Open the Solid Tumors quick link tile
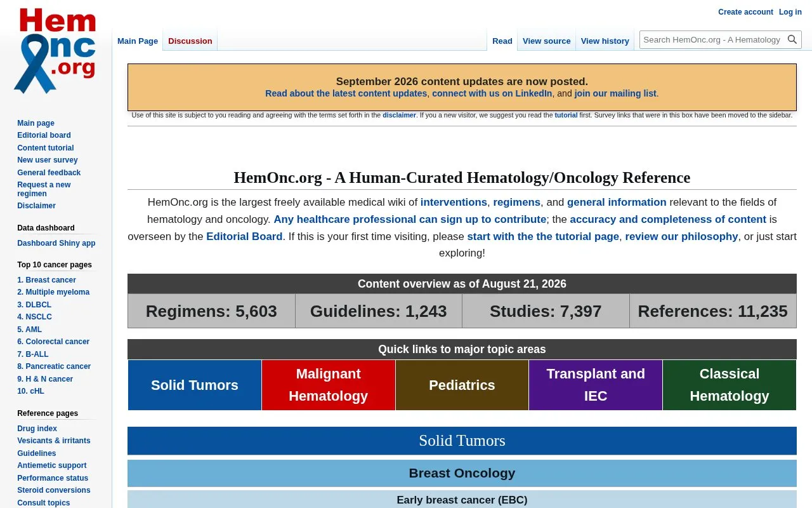 tap(195, 385)
